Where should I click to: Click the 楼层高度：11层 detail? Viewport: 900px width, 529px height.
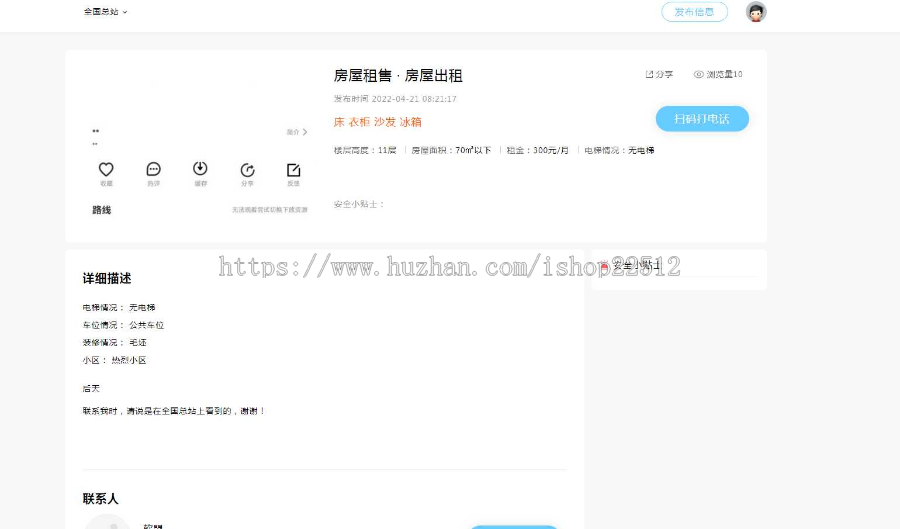pos(365,150)
